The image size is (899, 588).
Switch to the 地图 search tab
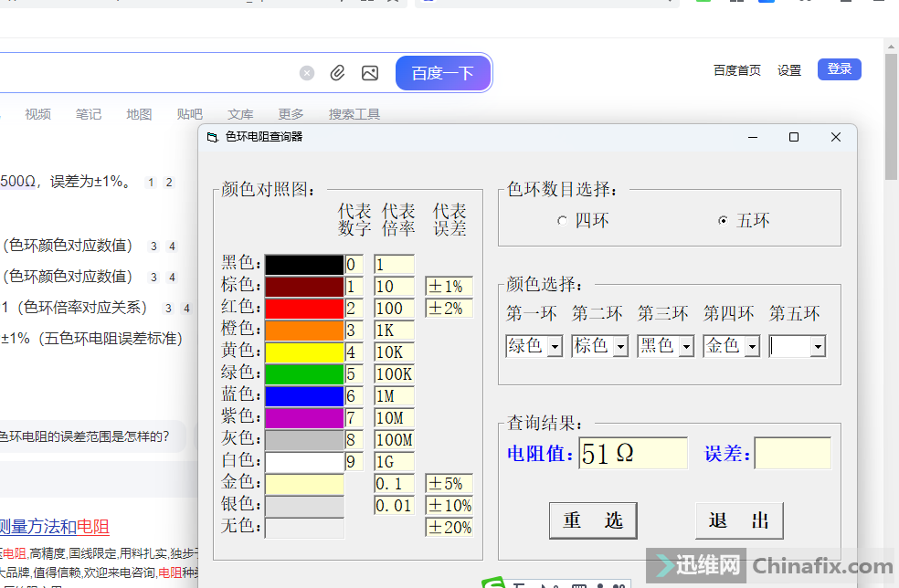[139, 114]
